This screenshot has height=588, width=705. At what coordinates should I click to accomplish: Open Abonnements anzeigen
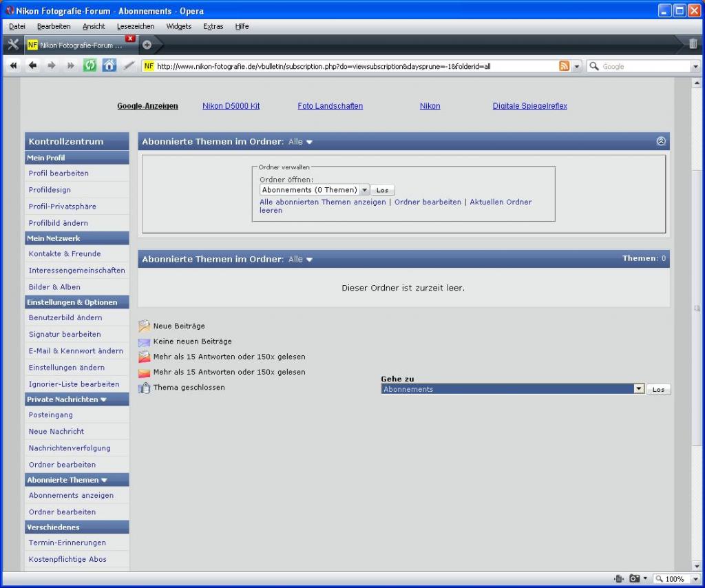71,495
